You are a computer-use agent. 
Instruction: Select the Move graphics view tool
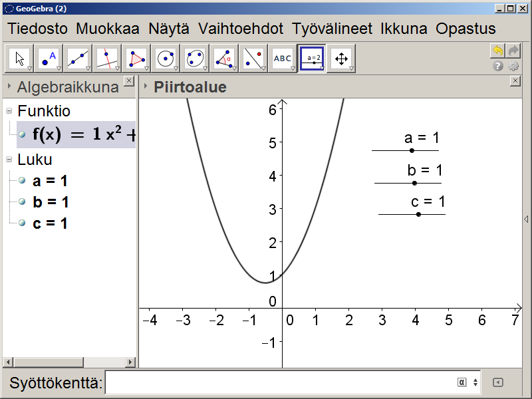coord(340,59)
